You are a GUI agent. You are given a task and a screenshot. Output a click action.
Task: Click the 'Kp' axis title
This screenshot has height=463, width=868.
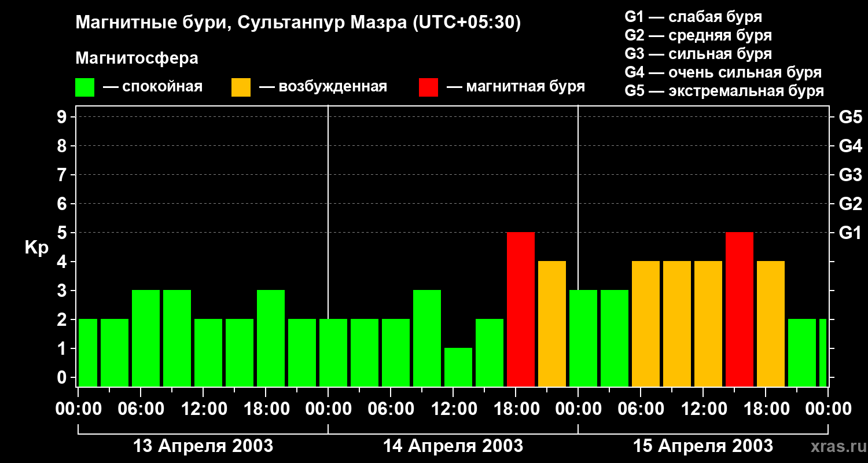click(36, 248)
